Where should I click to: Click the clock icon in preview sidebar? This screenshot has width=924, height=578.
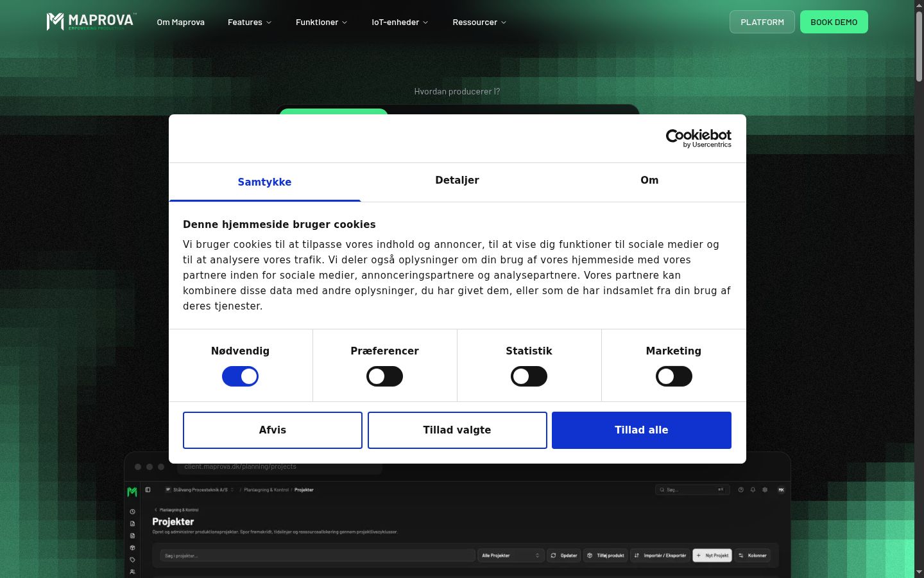coord(132,512)
